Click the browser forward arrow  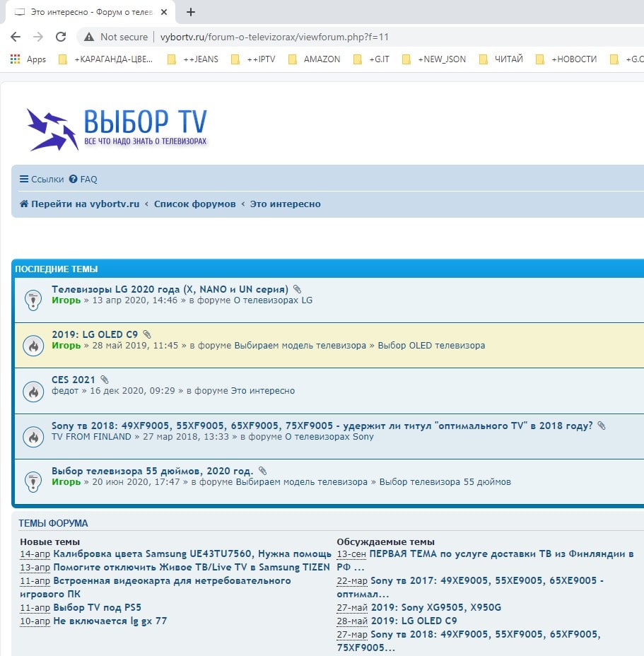pos(38,37)
